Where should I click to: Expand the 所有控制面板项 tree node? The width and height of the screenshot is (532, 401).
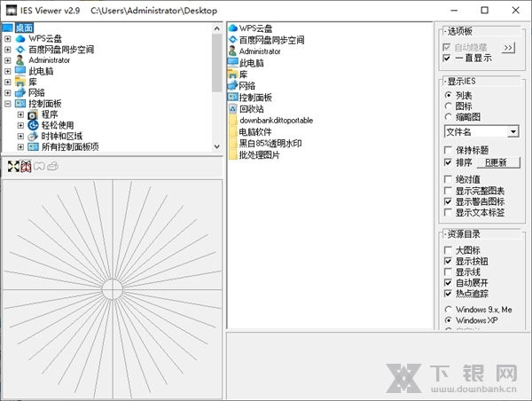[20, 147]
